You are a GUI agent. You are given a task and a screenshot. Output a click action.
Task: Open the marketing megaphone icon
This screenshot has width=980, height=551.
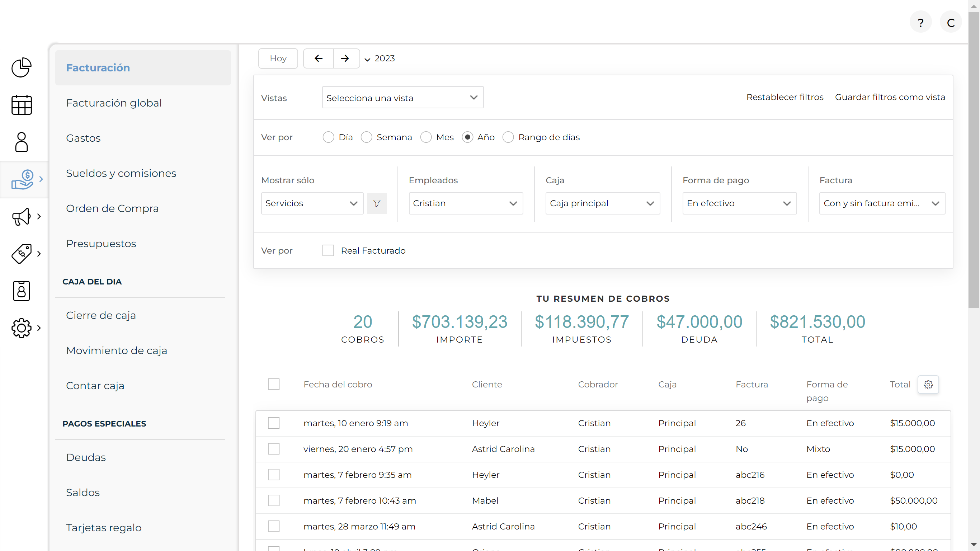coord(21,217)
